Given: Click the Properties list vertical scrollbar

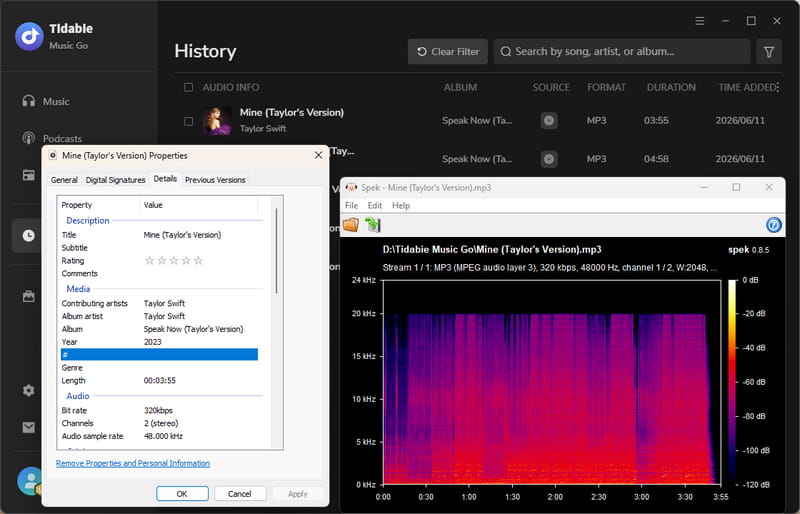Looking at the screenshot, I should (x=277, y=250).
